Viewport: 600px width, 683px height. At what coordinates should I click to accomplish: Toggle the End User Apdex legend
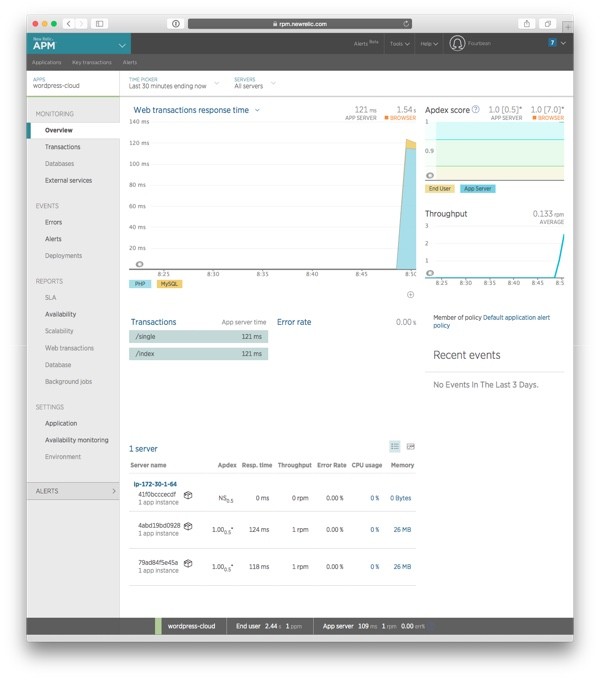(x=440, y=189)
